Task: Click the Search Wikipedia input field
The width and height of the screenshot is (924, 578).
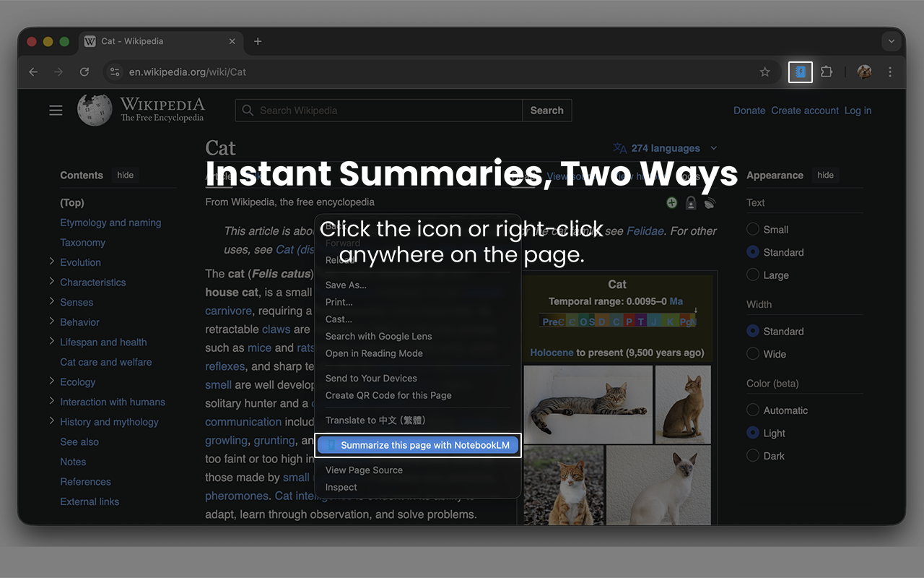Action: click(x=379, y=111)
